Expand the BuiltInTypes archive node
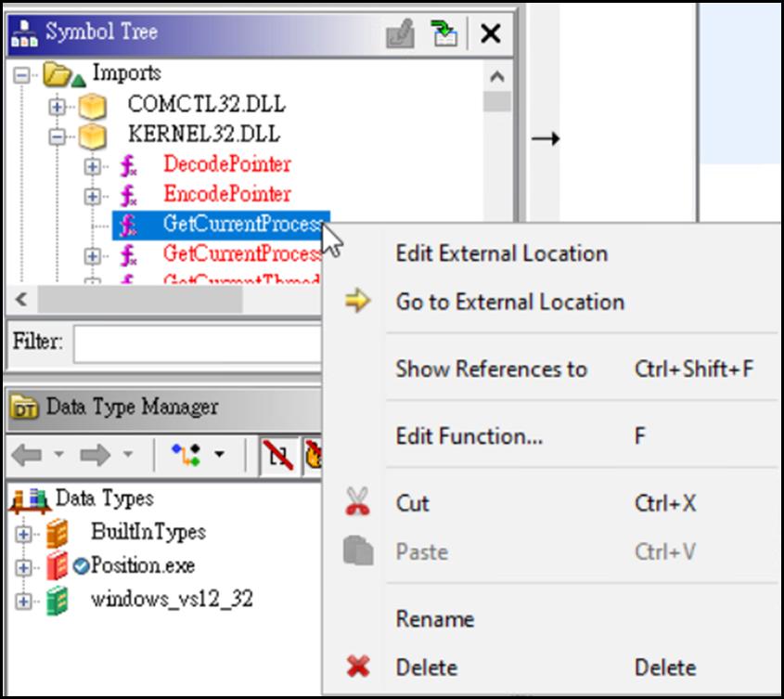 tap(23, 535)
